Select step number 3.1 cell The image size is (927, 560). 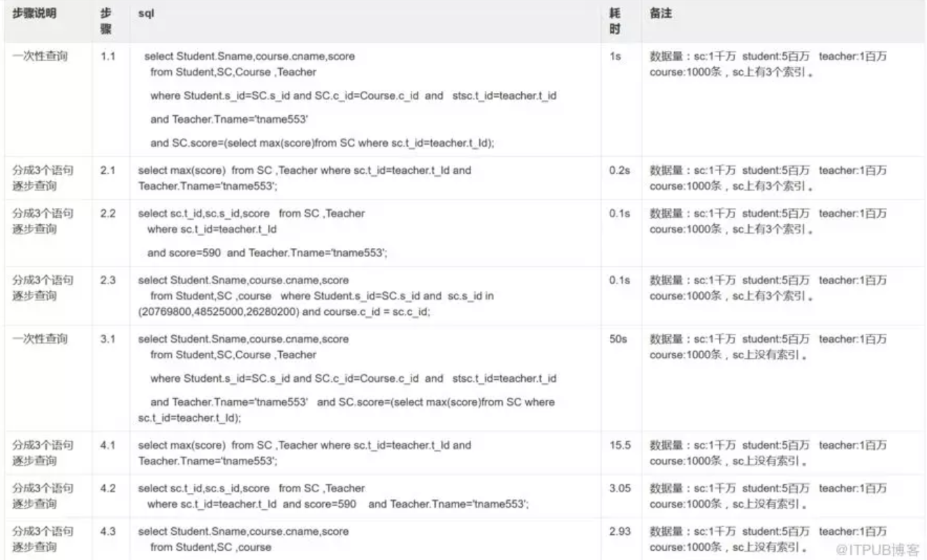click(x=108, y=339)
